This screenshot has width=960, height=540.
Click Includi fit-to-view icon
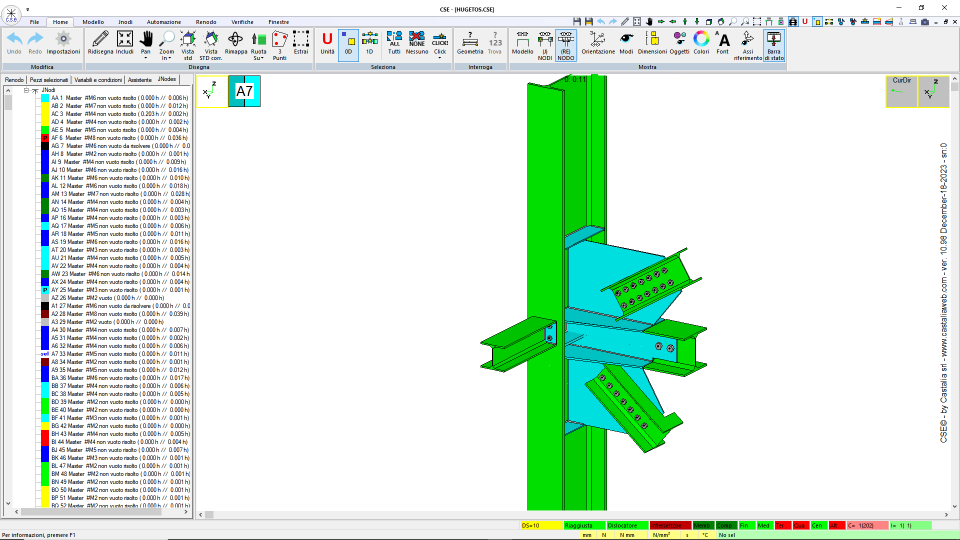click(124, 40)
